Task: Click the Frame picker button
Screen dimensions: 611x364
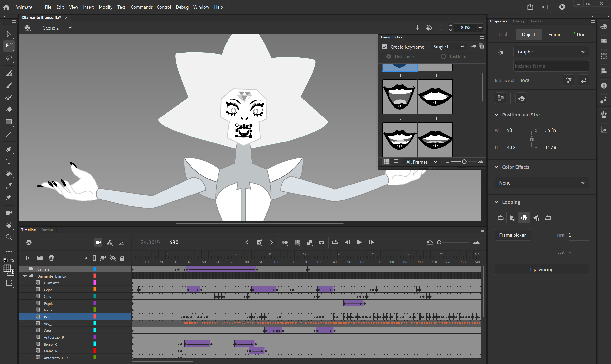Action: (512, 235)
